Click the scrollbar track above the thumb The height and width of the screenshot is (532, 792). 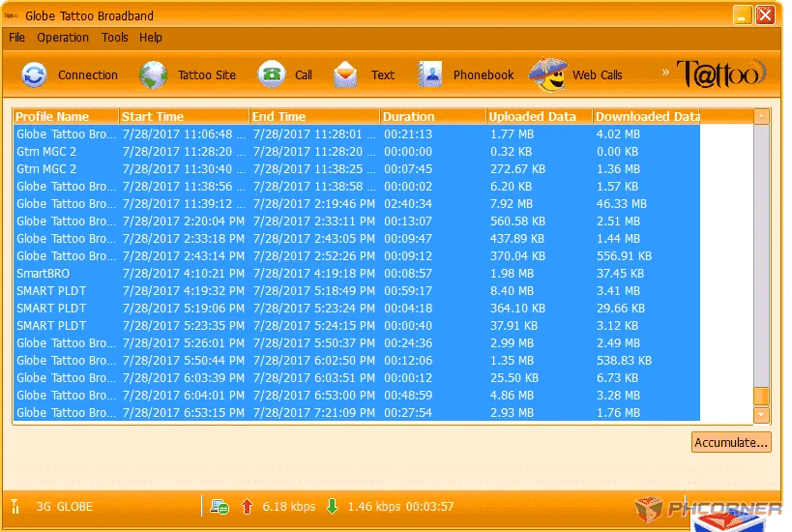pyautogui.click(x=761, y=255)
